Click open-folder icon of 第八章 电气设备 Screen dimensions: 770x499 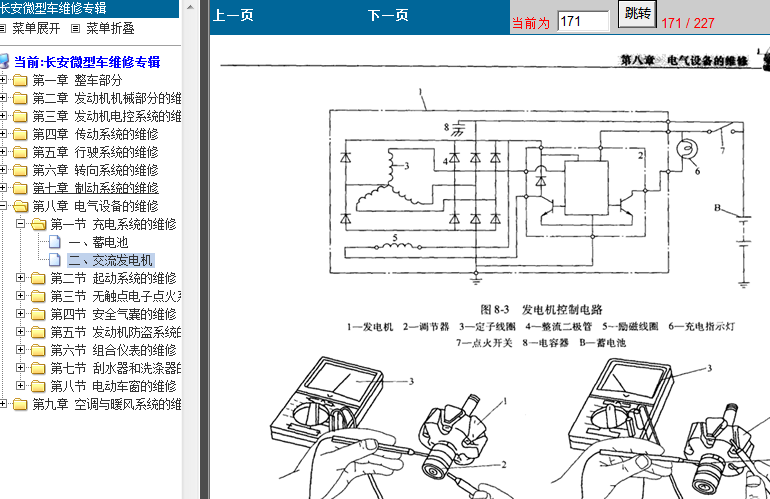pyautogui.click(x=20, y=206)
